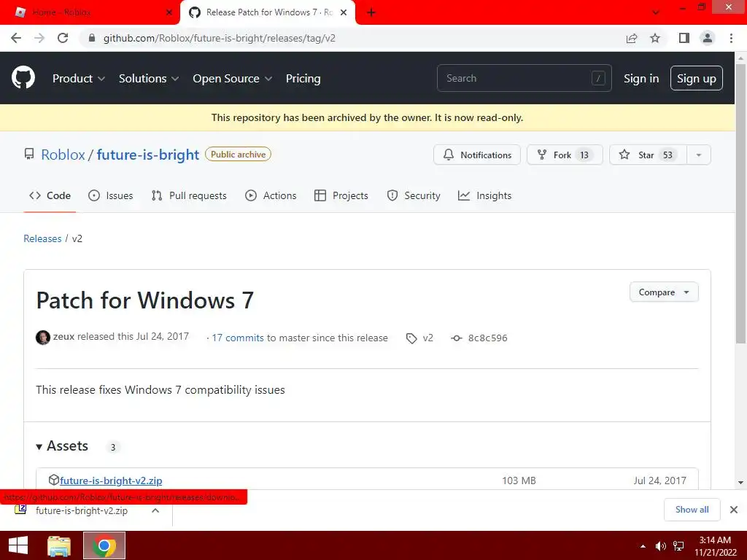Close the downloads bar
Image resolution: width=747 pixels, height=560 pixels.
pyautogui.click(x=734, y=510)
